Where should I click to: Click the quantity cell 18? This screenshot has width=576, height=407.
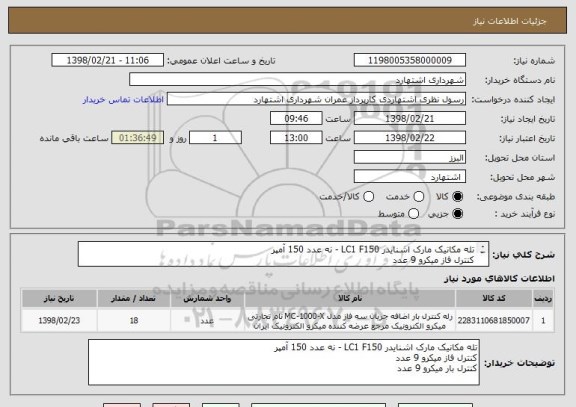click(134, 321)
